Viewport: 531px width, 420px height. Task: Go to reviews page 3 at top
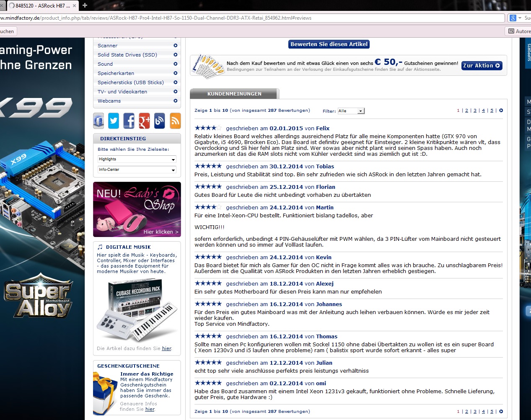click(x=475, y=111)
